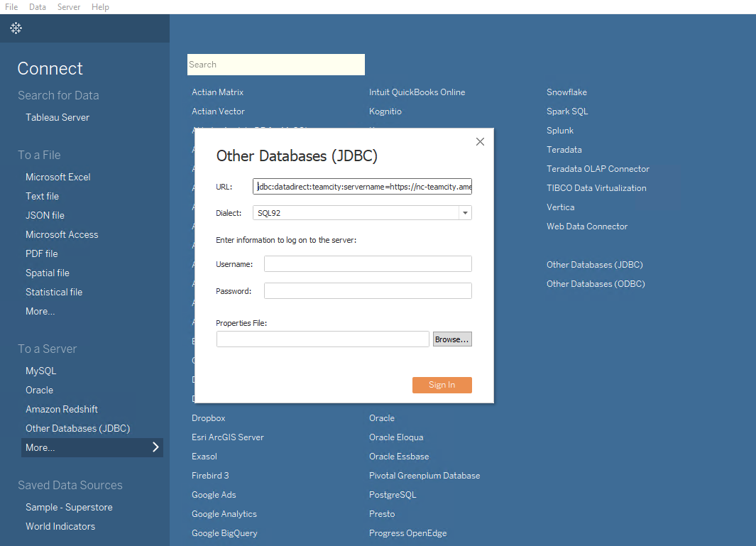This screenshot has width=756, height=546.
Task: Select Microsoft Excel file connector
Action: (x=58, y=177)
